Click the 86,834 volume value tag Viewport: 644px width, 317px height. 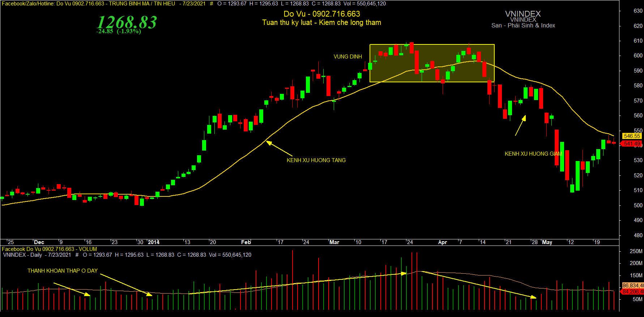[632, 286]
